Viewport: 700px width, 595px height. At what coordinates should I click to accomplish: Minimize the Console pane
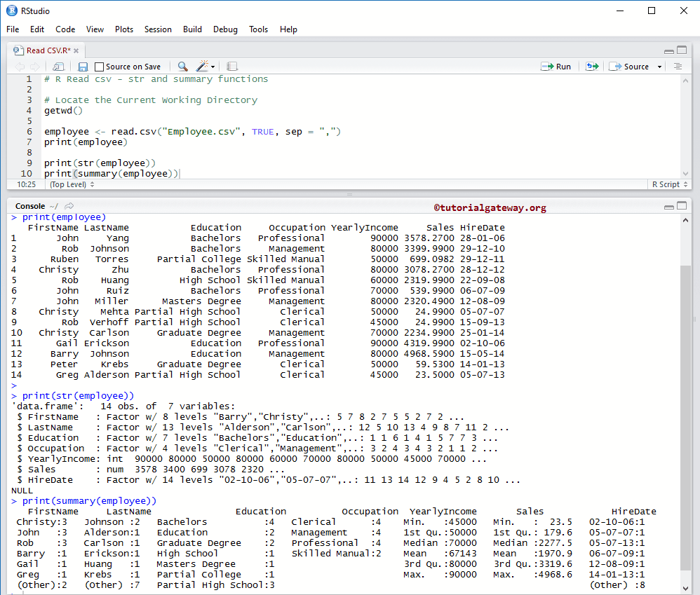(669, 207)
